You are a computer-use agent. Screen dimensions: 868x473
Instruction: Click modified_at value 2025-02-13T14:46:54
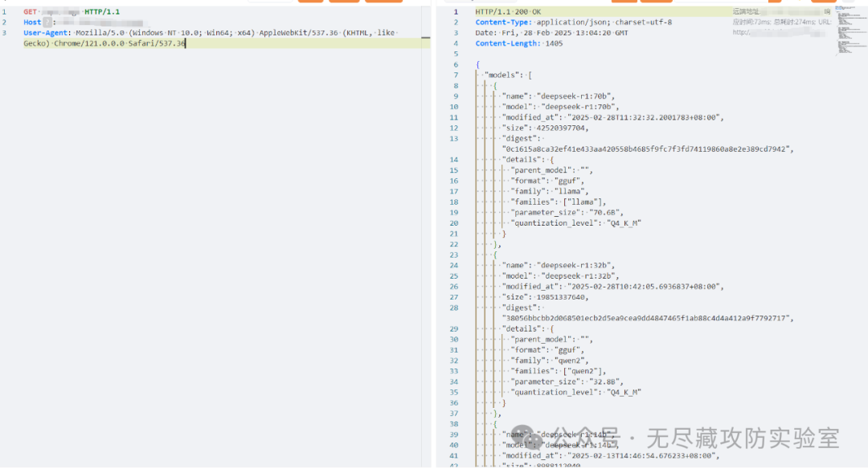(x=643, y=456)
